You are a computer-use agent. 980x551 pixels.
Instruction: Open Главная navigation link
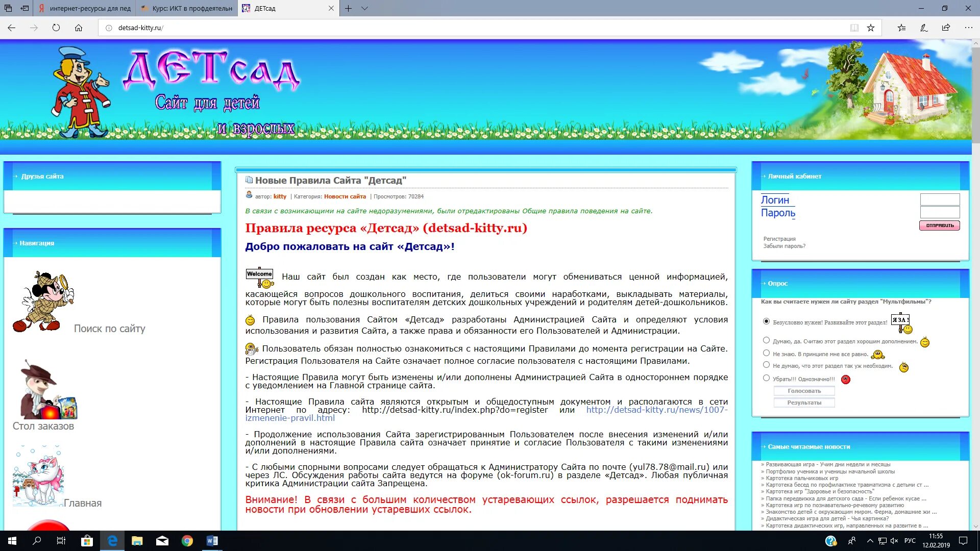pyautogui.click(x=83, y=503)
